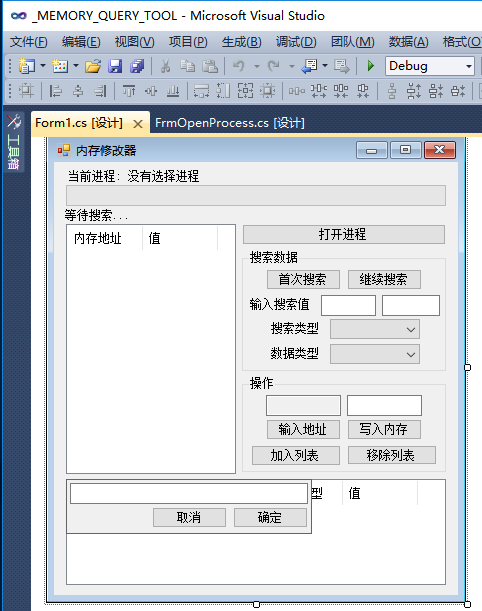This screenshot has height=611, width=482.
Task: Click the Open File folder icon
Action: tap(93, 66)
